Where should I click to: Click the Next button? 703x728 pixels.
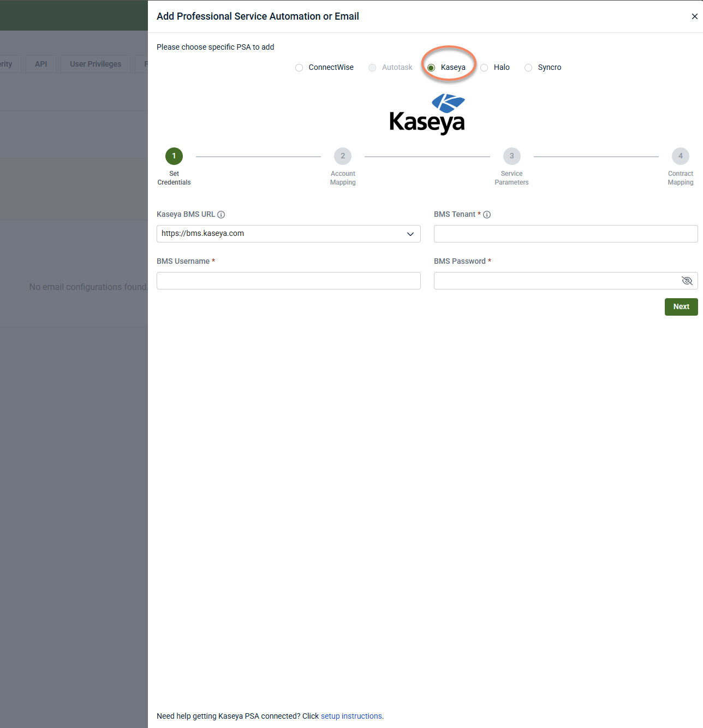pos(681,307)
